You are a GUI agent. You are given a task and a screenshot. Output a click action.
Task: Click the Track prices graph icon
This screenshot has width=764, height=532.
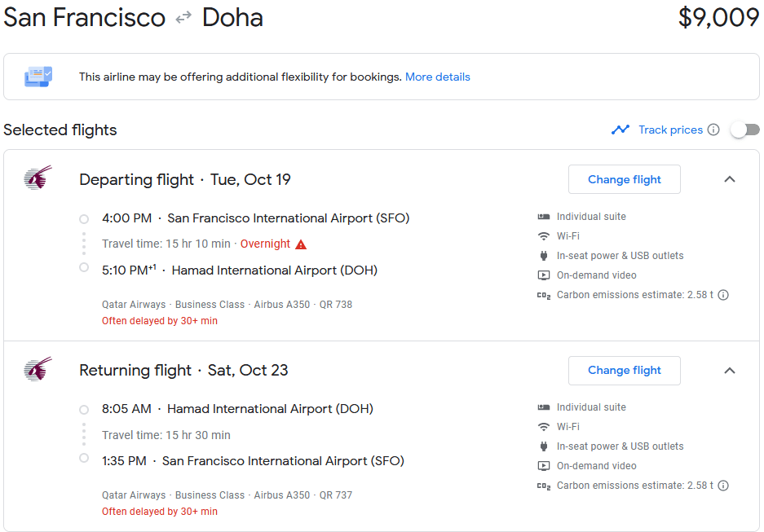(x=620, y=129)
